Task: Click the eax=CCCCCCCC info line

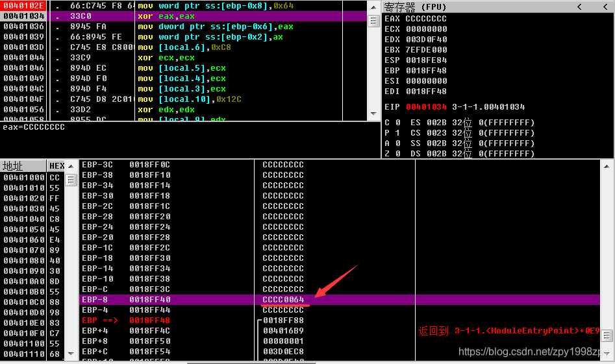Action: coord(34,127)
